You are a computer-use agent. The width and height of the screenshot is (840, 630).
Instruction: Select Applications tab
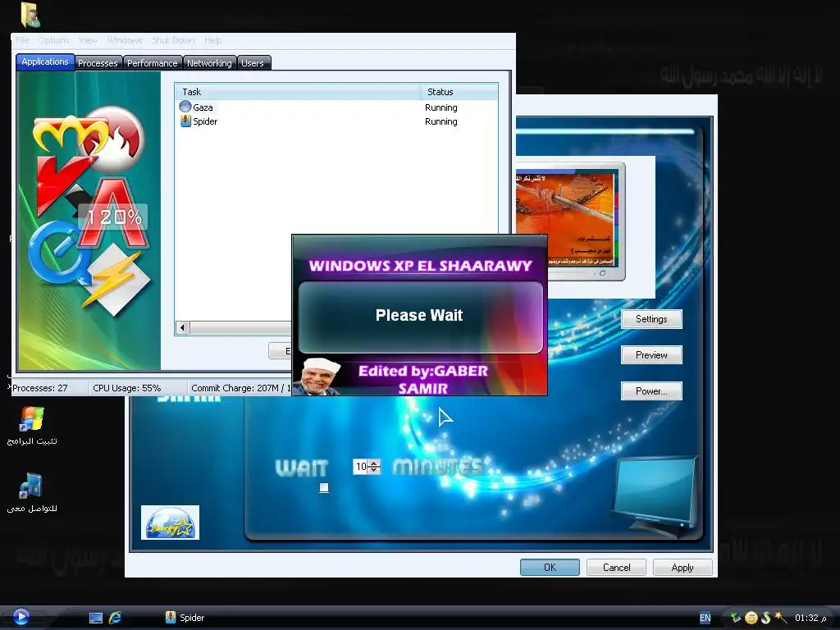pyautogui.click(x=45, y=62)
